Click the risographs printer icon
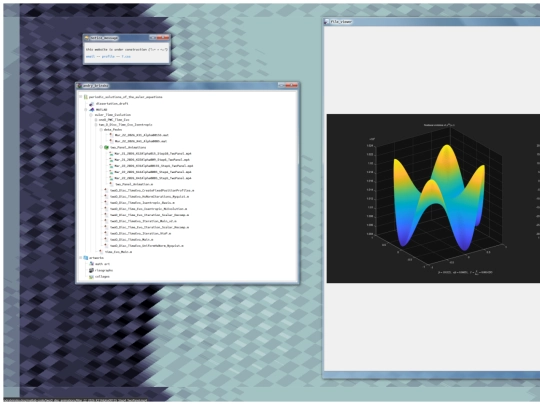The height and width of the screenshot is (405, 540). point(91,270)
